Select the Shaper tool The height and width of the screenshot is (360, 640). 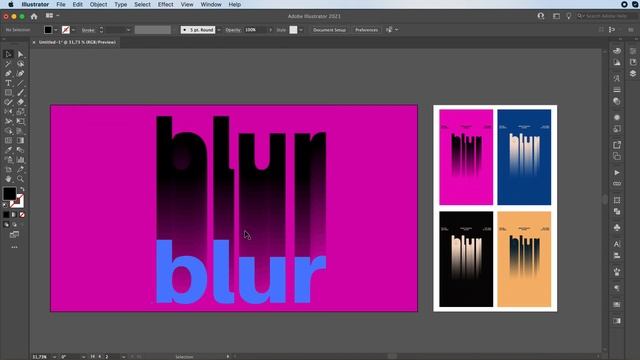pos(8,102)
